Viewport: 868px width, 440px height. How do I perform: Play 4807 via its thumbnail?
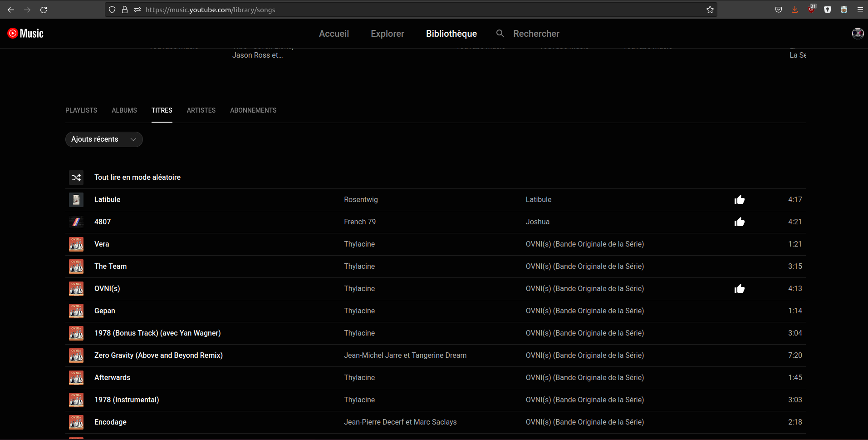click(x=76, y=222)
